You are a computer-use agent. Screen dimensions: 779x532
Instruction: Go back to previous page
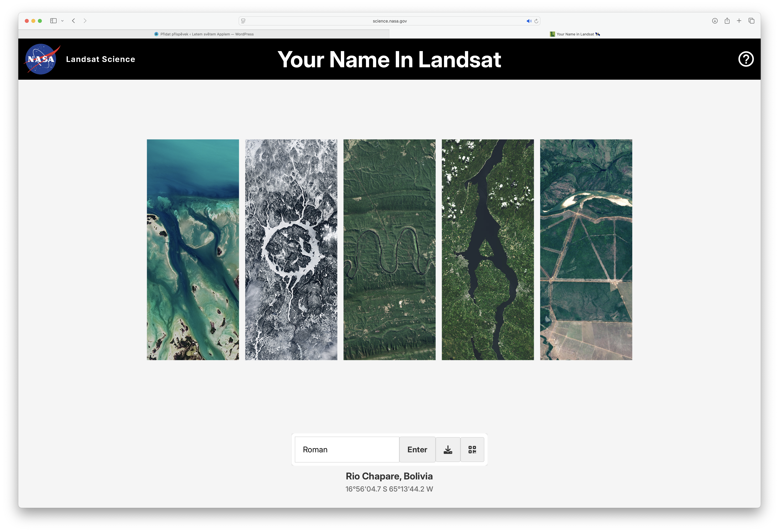pos(73,21)
